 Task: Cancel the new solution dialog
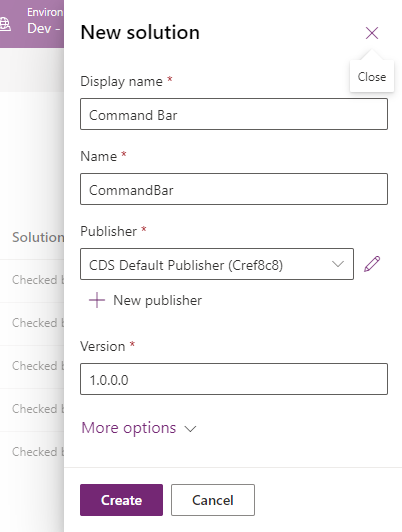click(213, 500)
